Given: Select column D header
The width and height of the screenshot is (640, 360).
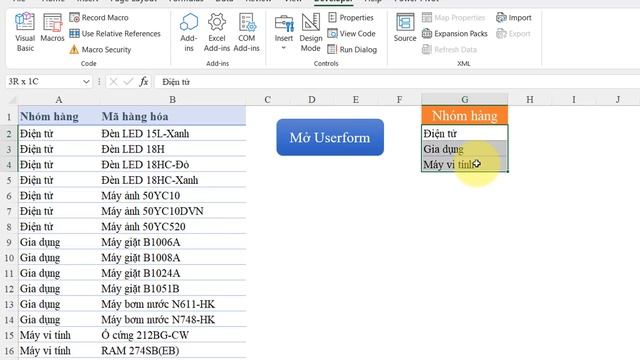Looking at the screenshot, I should click(x=311, y=100).
